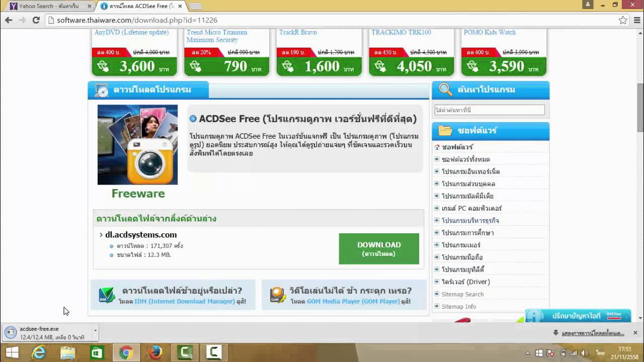
Task: Open the โปรแกรมมือถือ category link
Action: pyautogui.click(x=462, y=257)
